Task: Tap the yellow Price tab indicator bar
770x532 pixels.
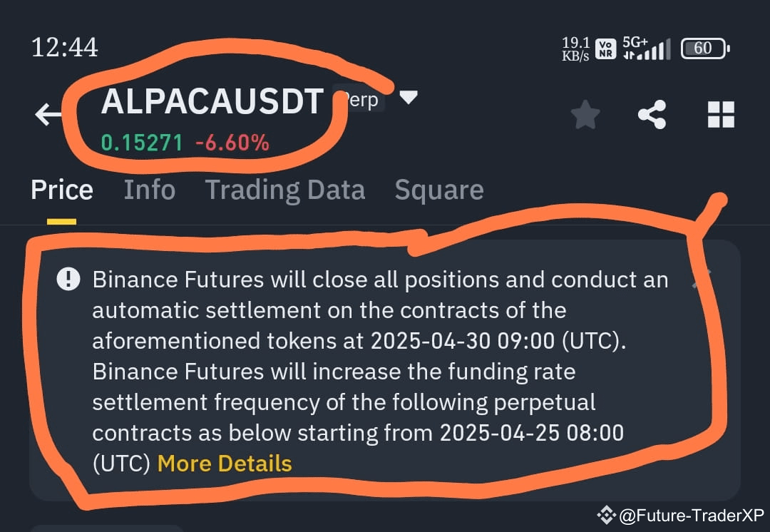Action: click(62, 222)
